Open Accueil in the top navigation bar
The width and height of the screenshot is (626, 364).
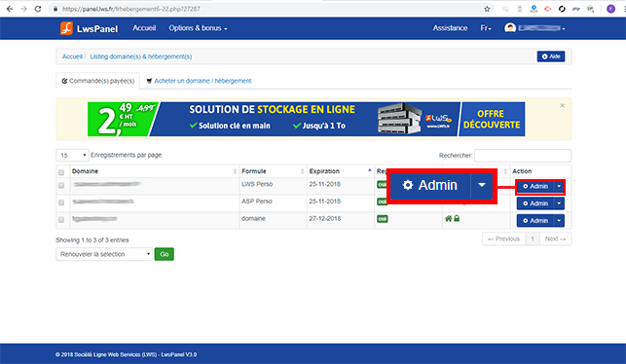tap(144, 28)
